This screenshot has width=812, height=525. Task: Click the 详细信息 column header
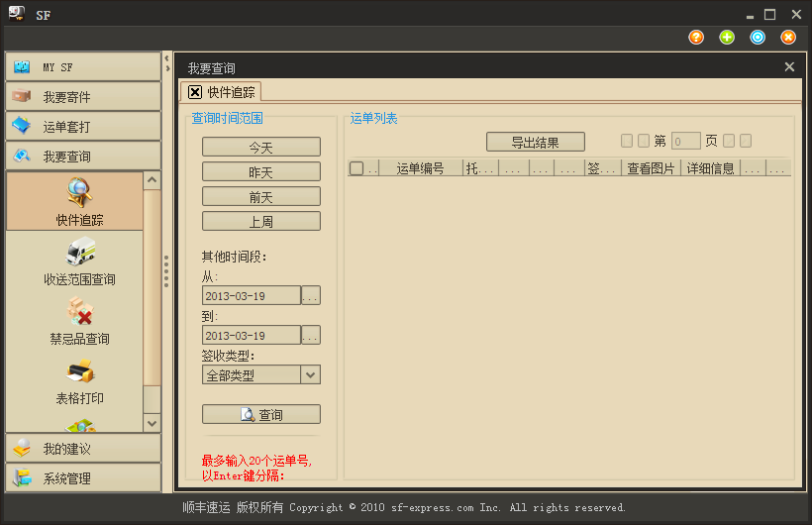pyautogui.click(x=711, y=168)
